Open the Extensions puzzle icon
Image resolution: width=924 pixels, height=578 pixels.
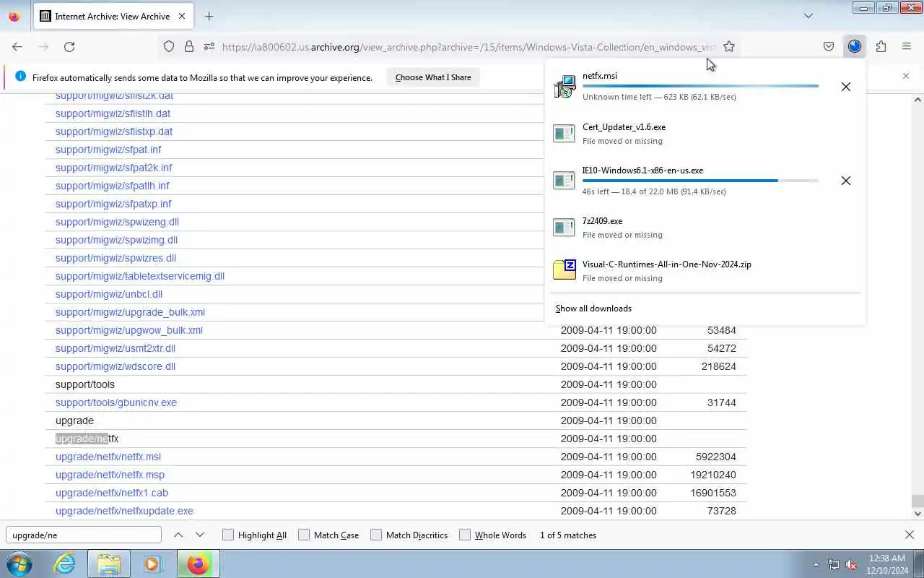881,46
